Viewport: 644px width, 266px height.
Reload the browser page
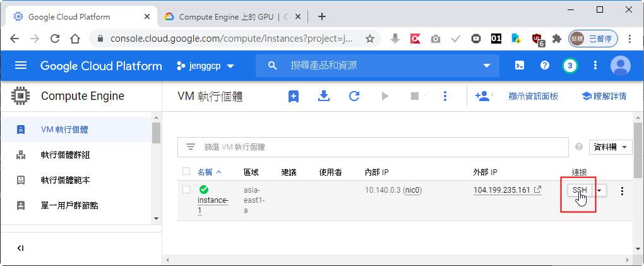(x=55, y=39)
